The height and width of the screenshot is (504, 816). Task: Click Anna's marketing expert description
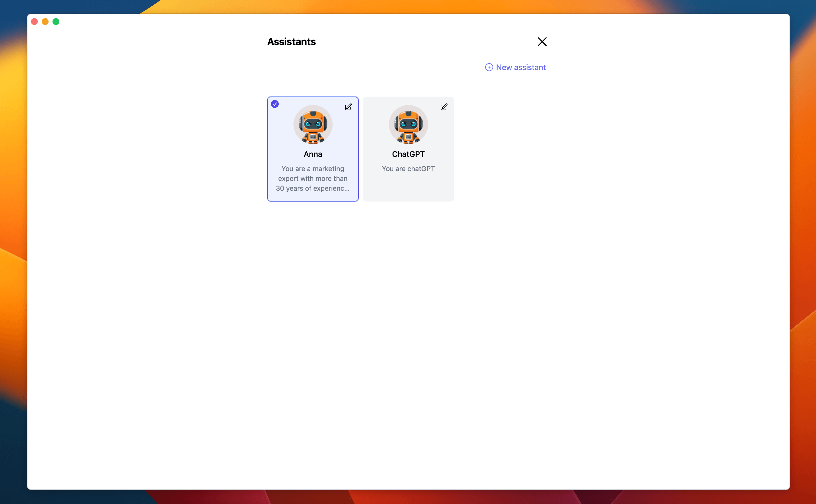click(x=313, y=178)
